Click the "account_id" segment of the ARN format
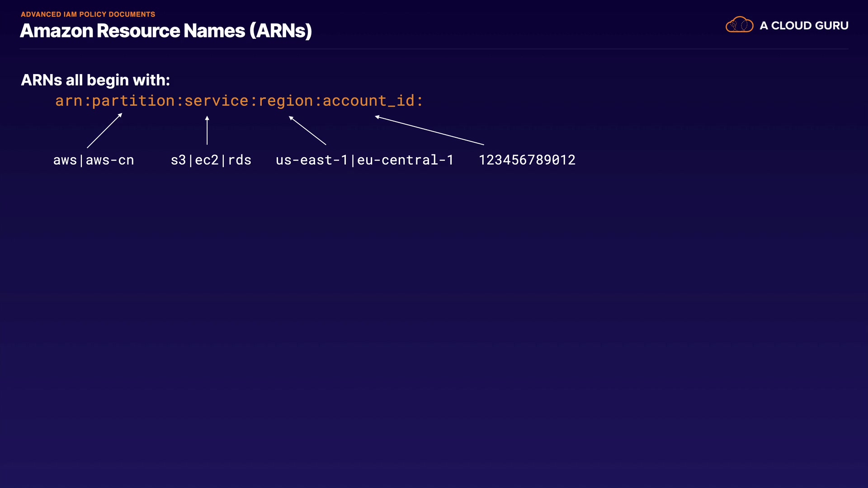 pyautogui.click(x=368, y=100)
